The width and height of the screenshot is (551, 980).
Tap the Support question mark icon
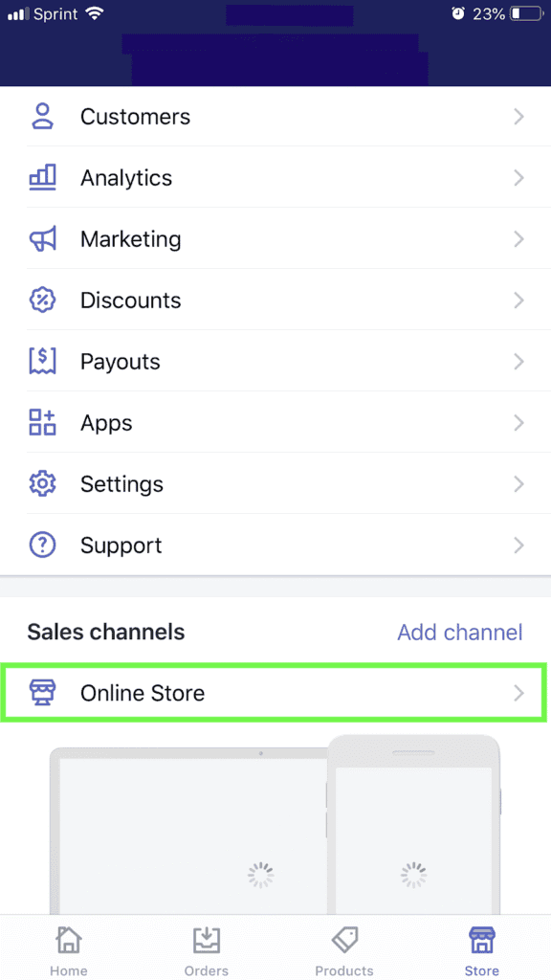click(x=42, y=545)
